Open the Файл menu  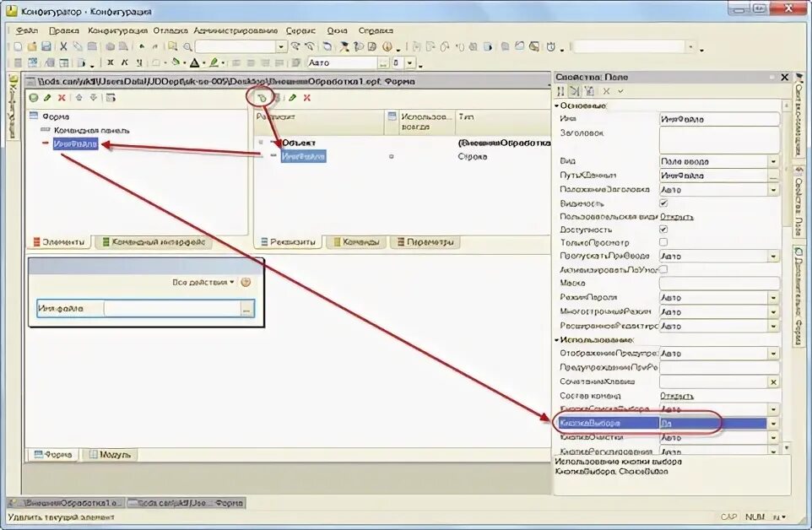[26, 30]
